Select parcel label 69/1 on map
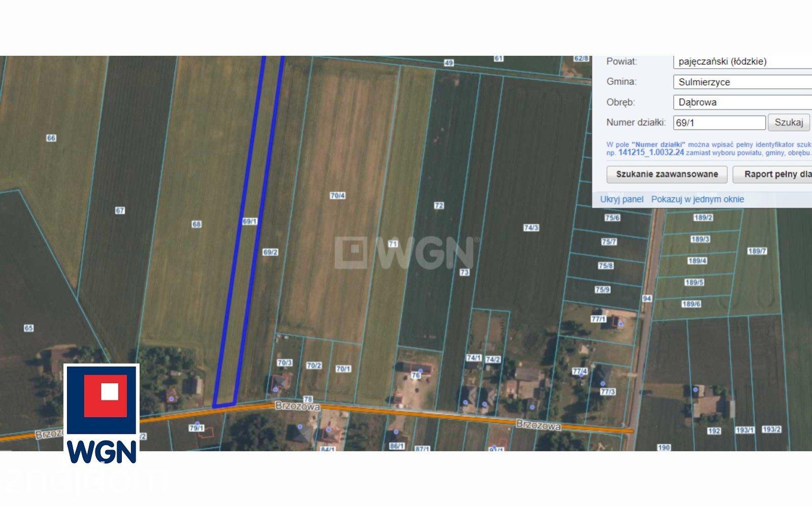The height and width of the screenshot is (507, 812). click(249, 221)
